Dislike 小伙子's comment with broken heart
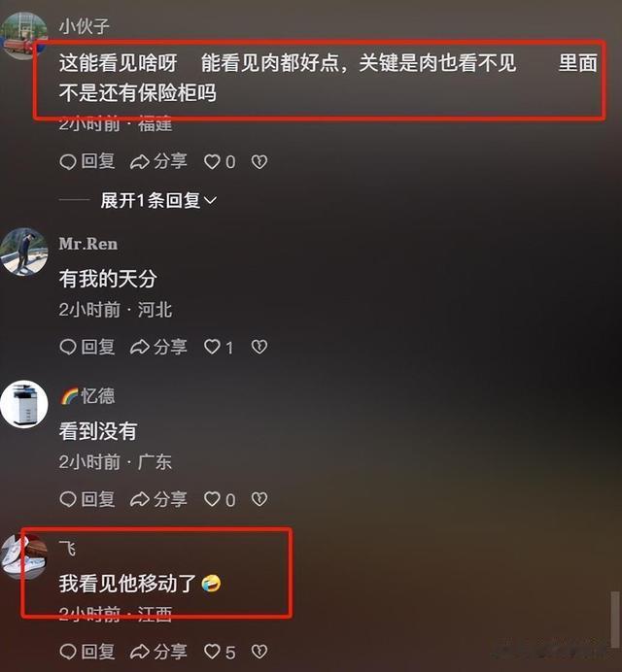This screenshot has height=672, width=622. pyautogui.click(x=259, y=162)
